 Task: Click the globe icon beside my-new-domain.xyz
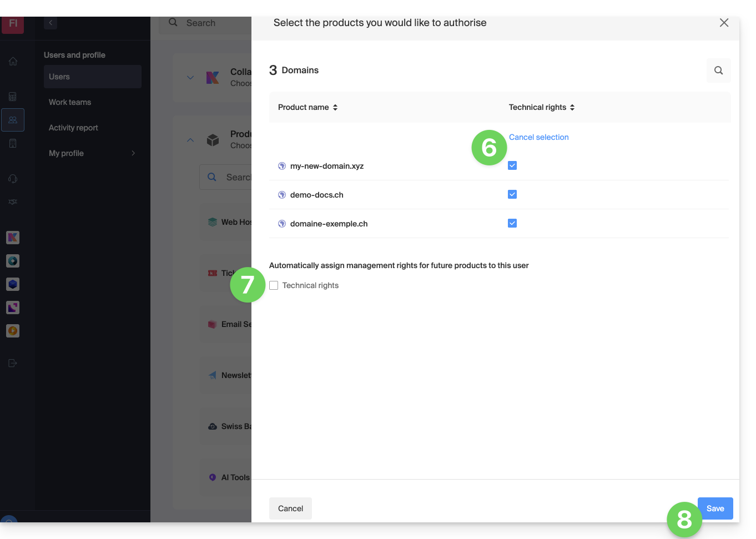(x=282, y=166)
